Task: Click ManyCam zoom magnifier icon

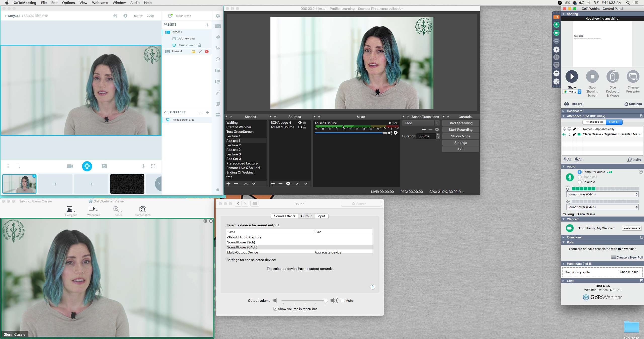Action: [x=115, y=16]
